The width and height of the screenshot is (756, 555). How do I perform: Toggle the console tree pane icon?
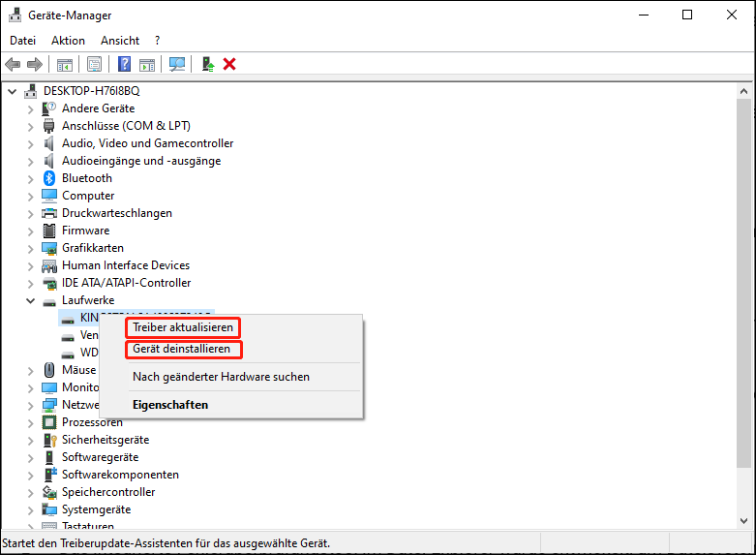pyautogui.click(x=65, y=64)
